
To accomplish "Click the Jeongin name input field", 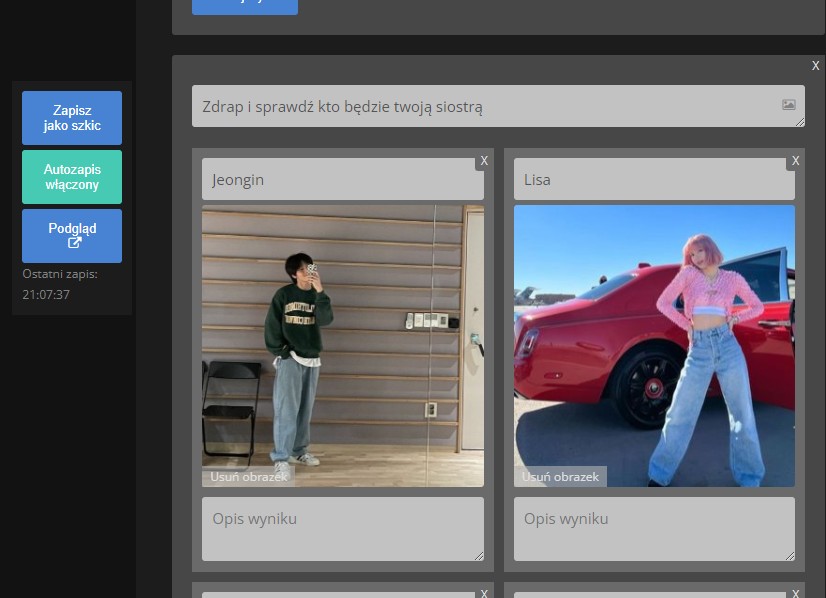I will pos(342,180).
